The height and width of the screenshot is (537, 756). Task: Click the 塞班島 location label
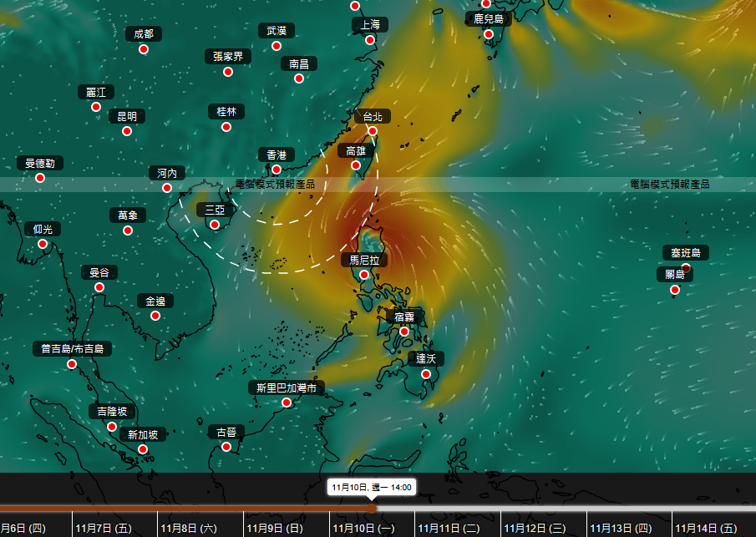686,252
